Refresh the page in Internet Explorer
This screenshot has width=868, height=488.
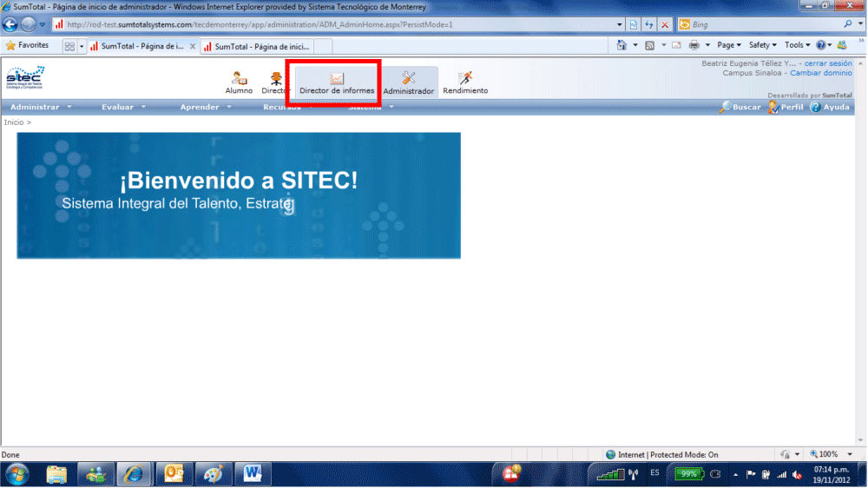pyautogui.click(x=648, y=24)
